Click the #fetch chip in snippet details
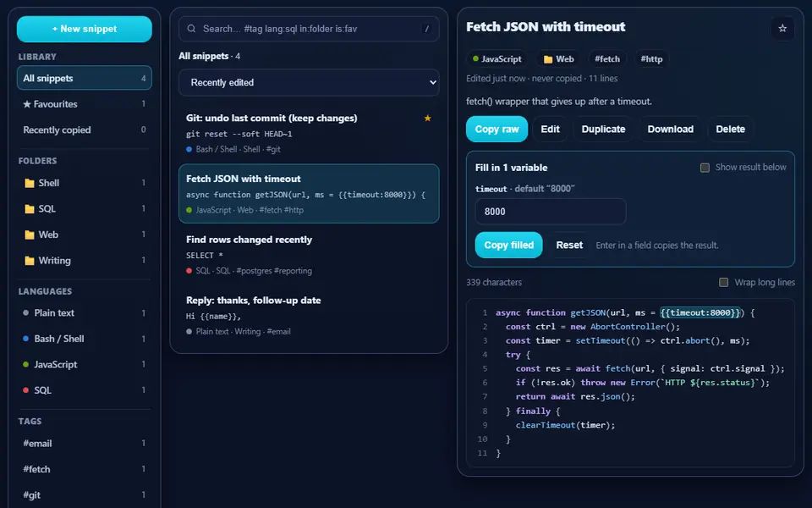Image resolution: width=812 pixels, height=508 pixels. pos(607,59)
